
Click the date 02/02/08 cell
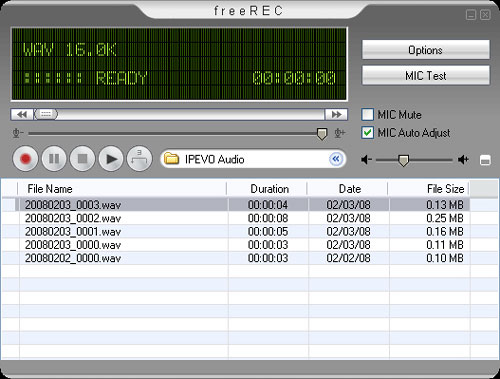(348, 258)
